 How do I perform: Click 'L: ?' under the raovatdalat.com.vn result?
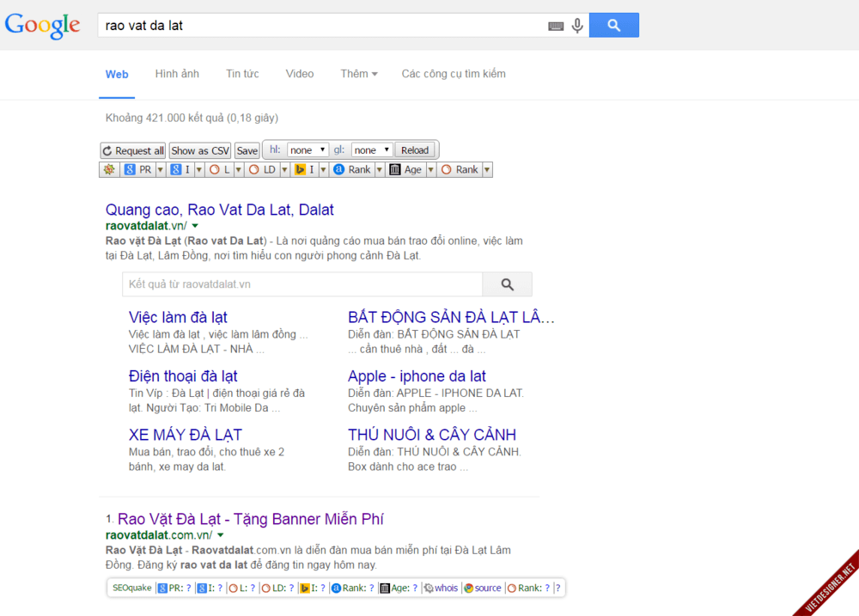pos(242,588)
